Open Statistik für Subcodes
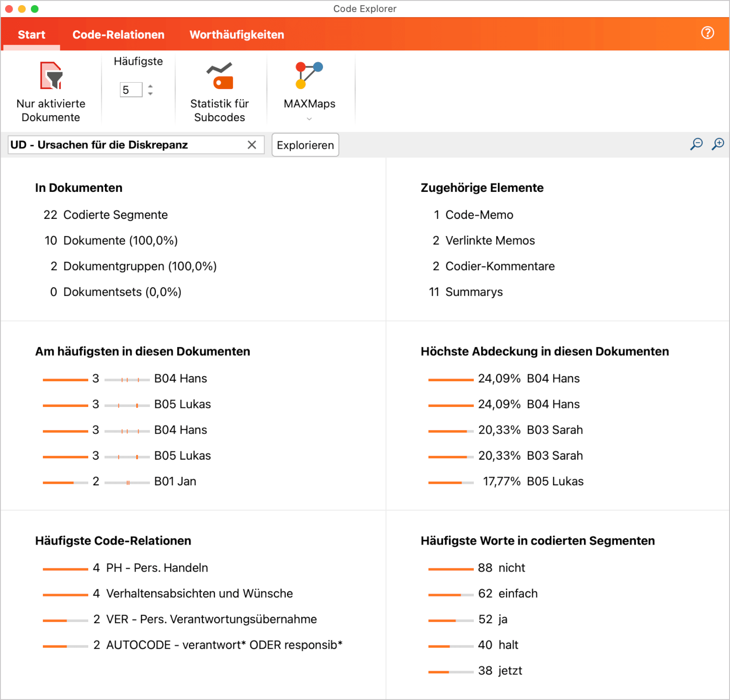This screenshot has height=700, width=730. point(219,76)
